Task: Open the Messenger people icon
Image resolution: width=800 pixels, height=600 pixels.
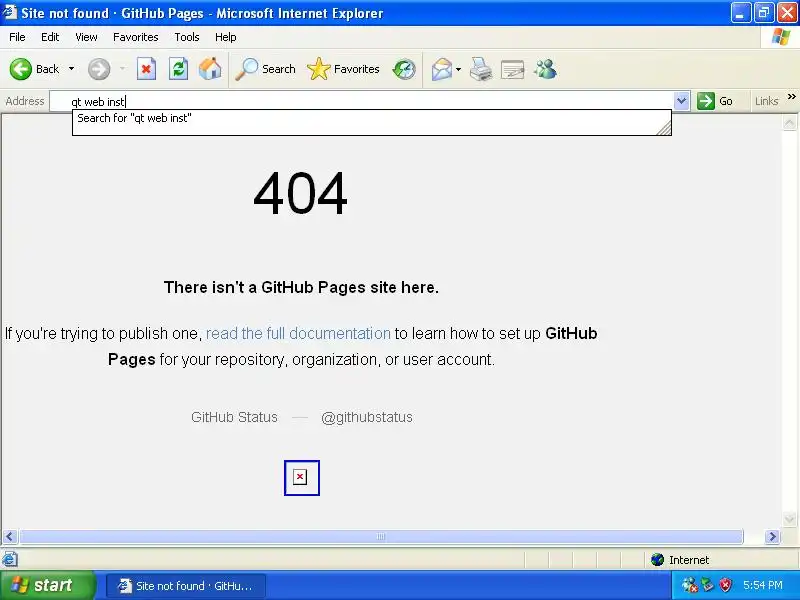Action: click(545, 69)
